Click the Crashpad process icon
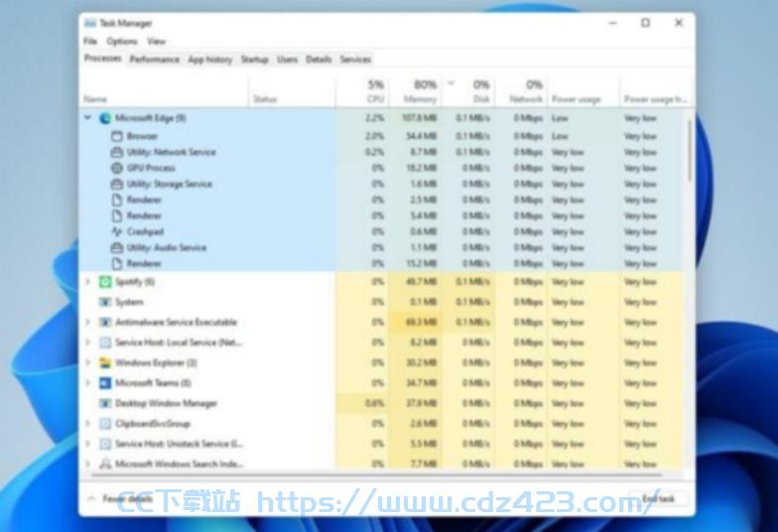The height and width of the screenshot is (532, 778). [117, 232]
